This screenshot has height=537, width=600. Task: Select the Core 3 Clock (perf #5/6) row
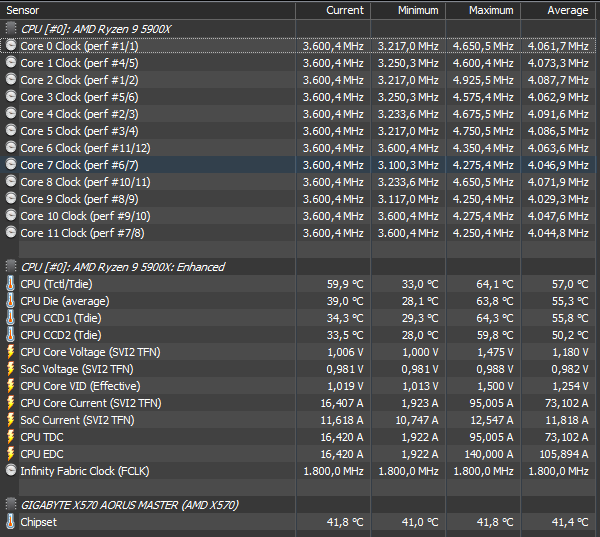coord(298,97)
